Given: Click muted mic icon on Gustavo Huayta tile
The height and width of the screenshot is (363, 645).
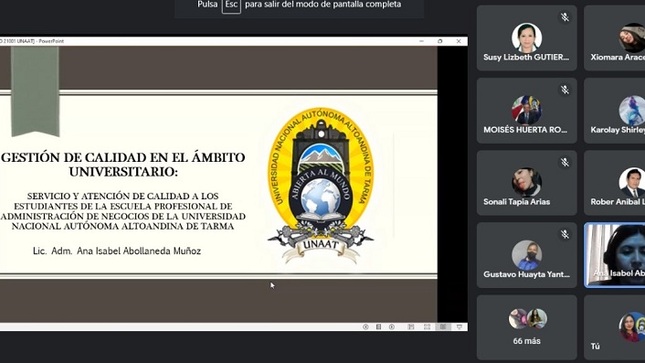Looking at the screenshot, I should pyautogui.click(x=565, y=234).
